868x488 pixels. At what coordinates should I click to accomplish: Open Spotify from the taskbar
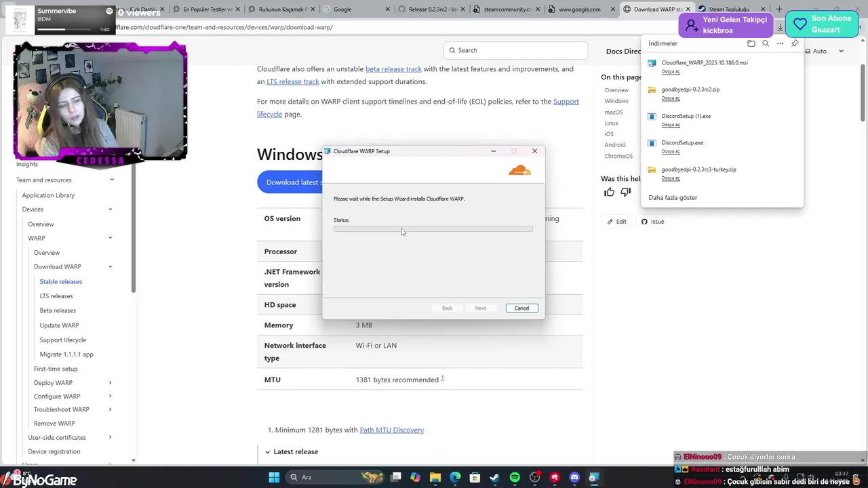tap(515, 477)
